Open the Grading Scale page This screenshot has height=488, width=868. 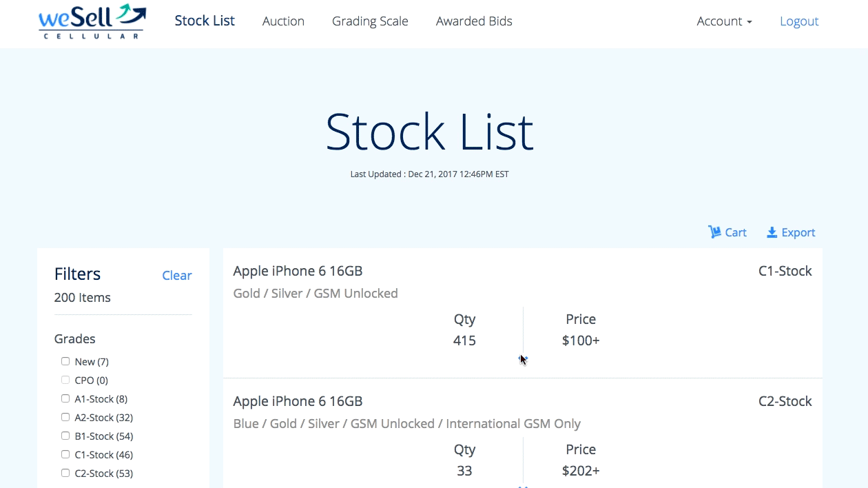tap(370, 21)
